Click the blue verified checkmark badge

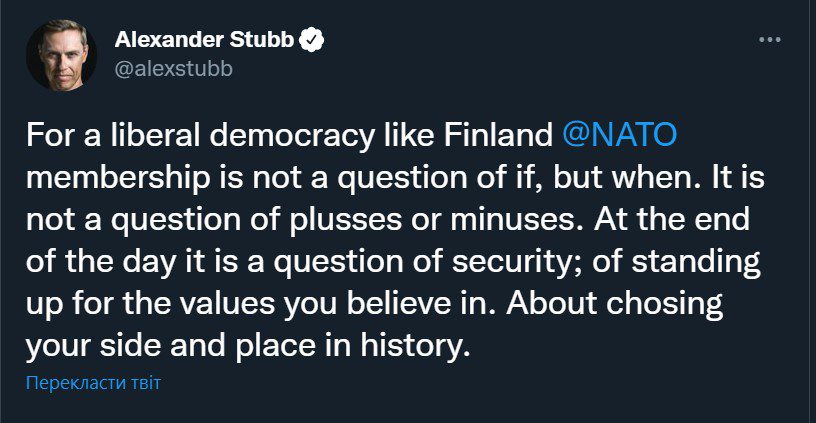coord(311,40)
